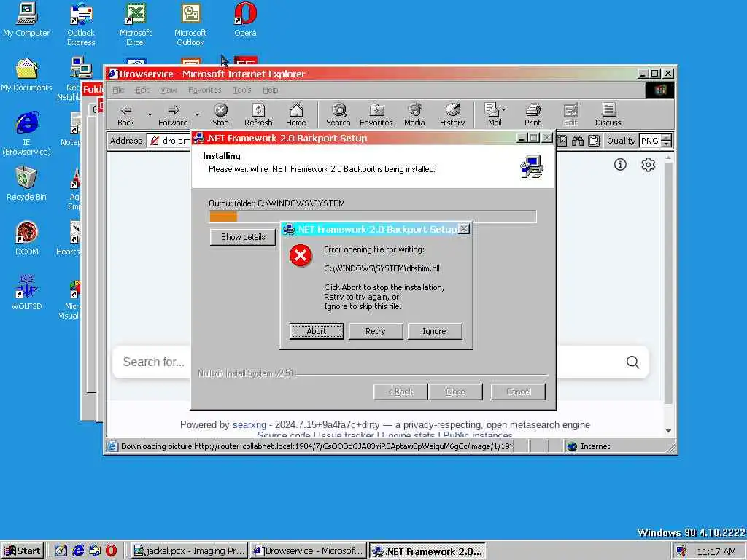Image resolution: width=747 pixels, height=560 pixels.
Task: Open the My Computer desktop icon
Action: pyautogui.click(x=26, y=20)
